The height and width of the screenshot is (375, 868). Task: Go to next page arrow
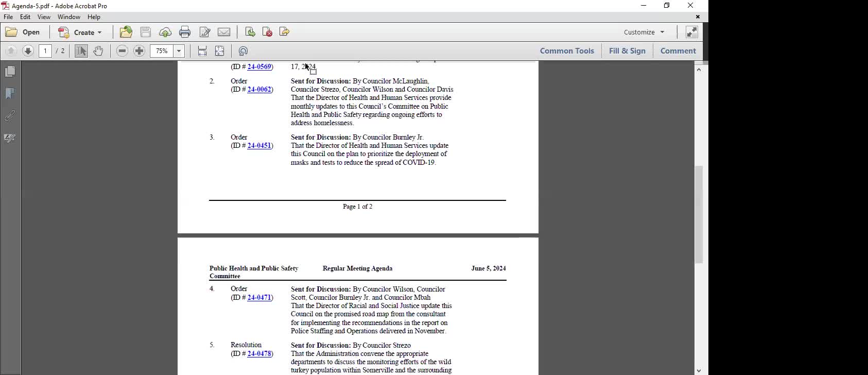coord(28,50)
